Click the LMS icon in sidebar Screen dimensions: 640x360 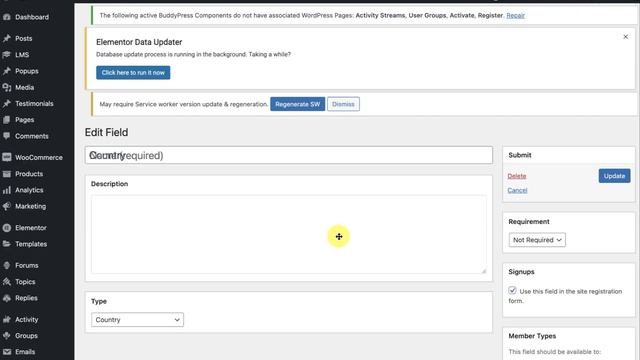7,55
